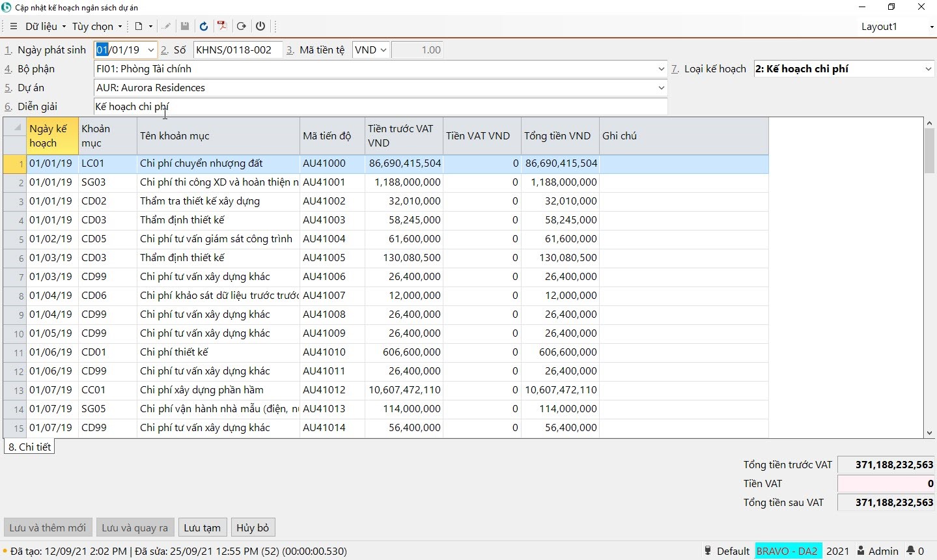Click the Tiền VAT VND column header
937x560 pixels.
click(x=482, y=136)
